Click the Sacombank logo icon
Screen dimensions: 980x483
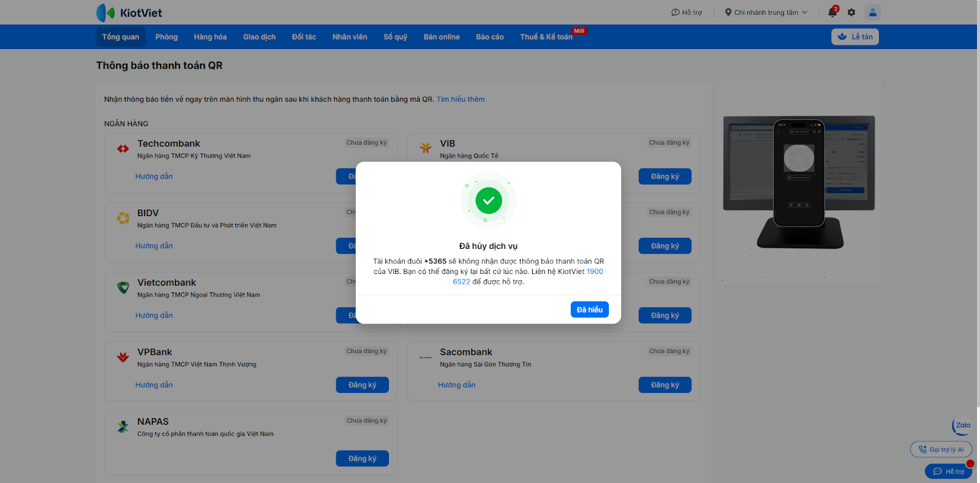pyautogui.click(x=426, y=357)
